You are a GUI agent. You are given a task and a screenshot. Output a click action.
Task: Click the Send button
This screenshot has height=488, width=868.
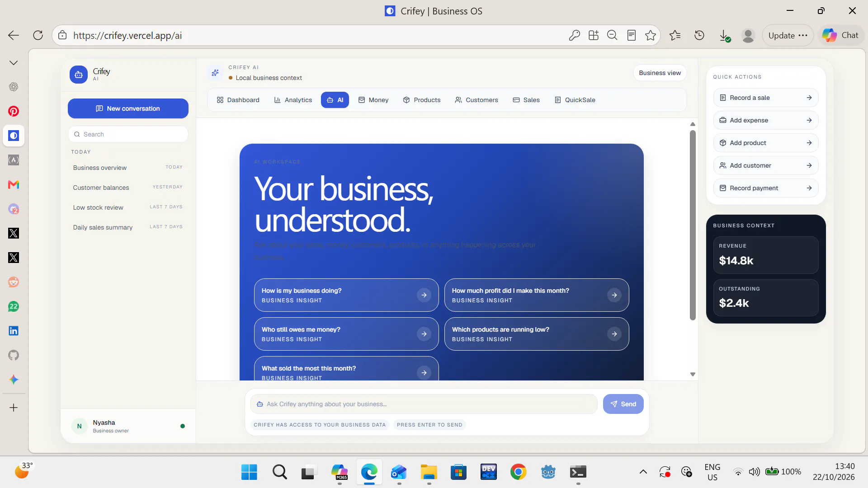tap(623, 404)
